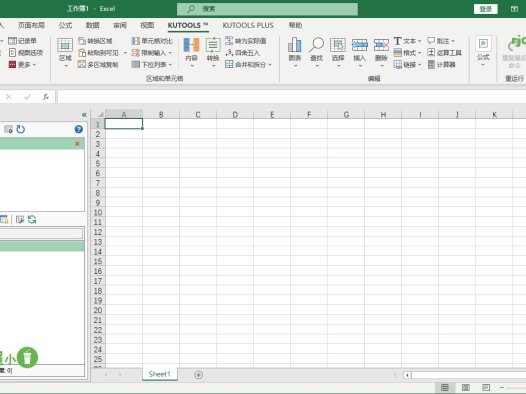This screenshot has width=526, height=394.
Task: Open 限制输入 (Prevent Typing) menu
Action: click(x=152, y=53)
